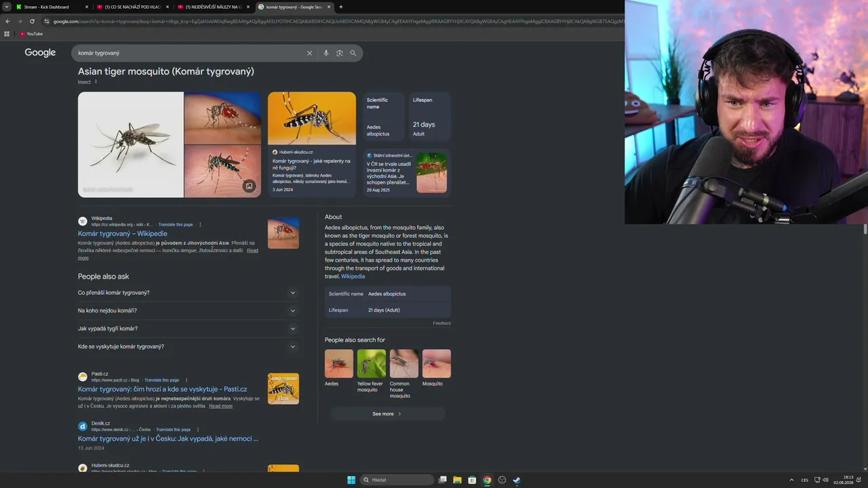Expand the question Co přenáší komár tygrovaný?
Viewport: 868px width, 488px height.
click(189, 293)
